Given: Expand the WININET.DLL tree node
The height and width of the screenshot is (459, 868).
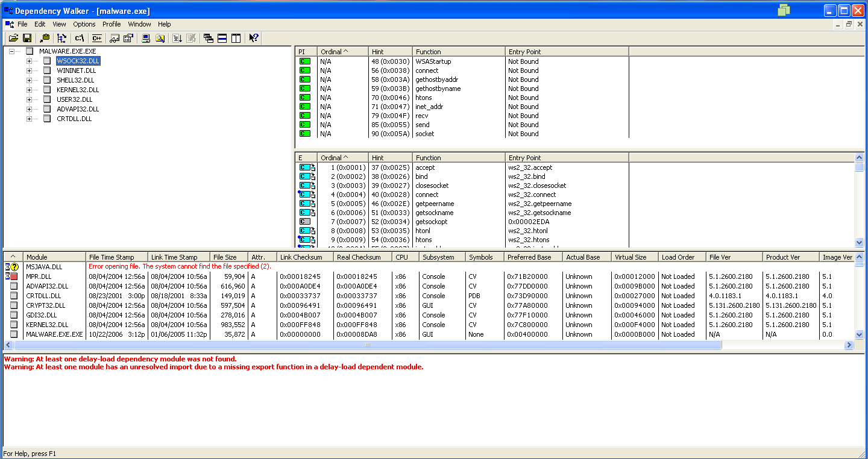Looking at the screenshot, I should 29,70.
